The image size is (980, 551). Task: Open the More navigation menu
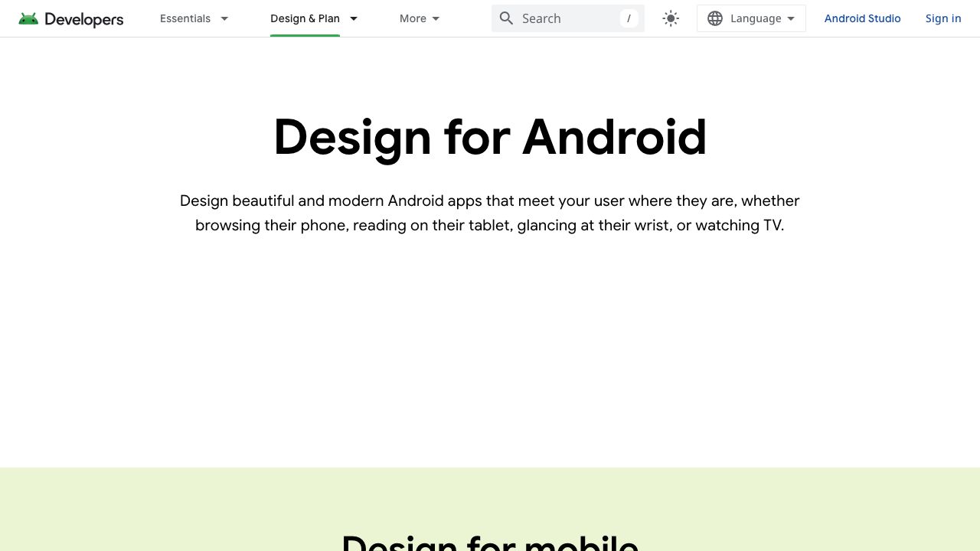tap(412, 18)
